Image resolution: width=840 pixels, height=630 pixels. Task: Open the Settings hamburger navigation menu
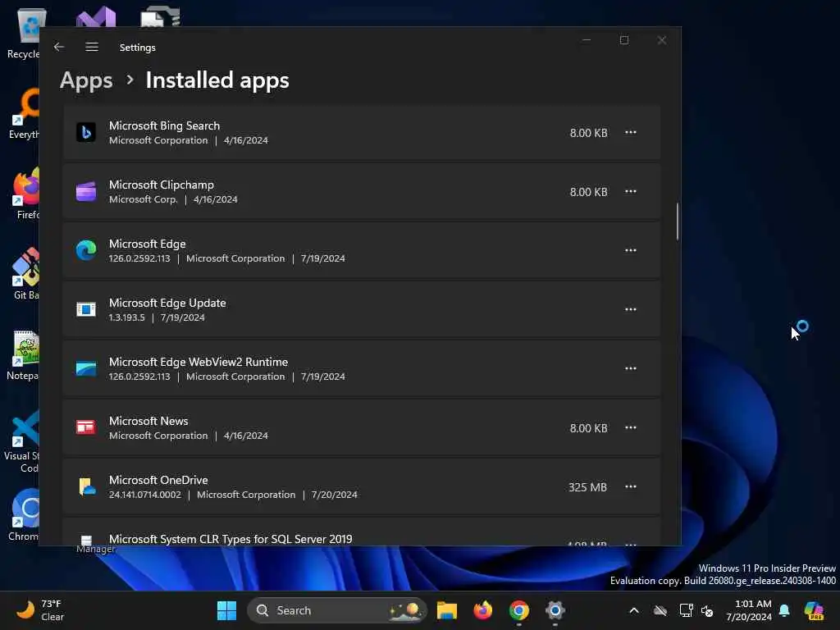pyautogui.click(x=92, y=47)
